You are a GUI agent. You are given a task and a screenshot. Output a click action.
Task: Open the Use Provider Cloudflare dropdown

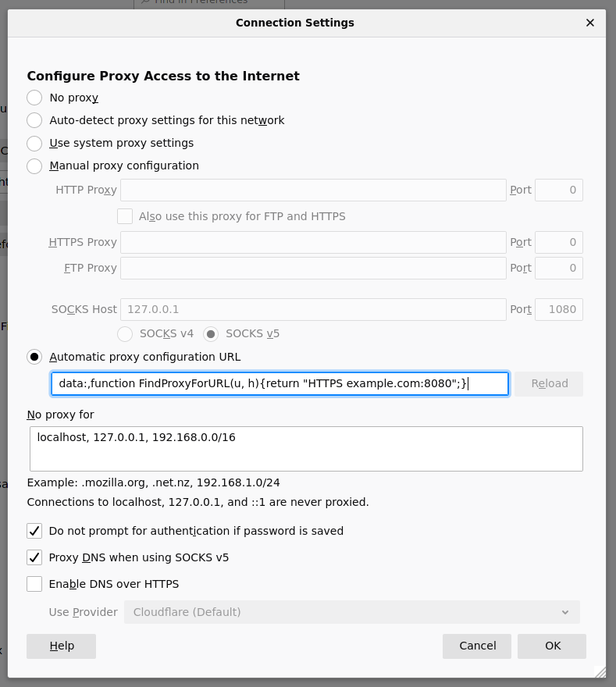(351, 612)
